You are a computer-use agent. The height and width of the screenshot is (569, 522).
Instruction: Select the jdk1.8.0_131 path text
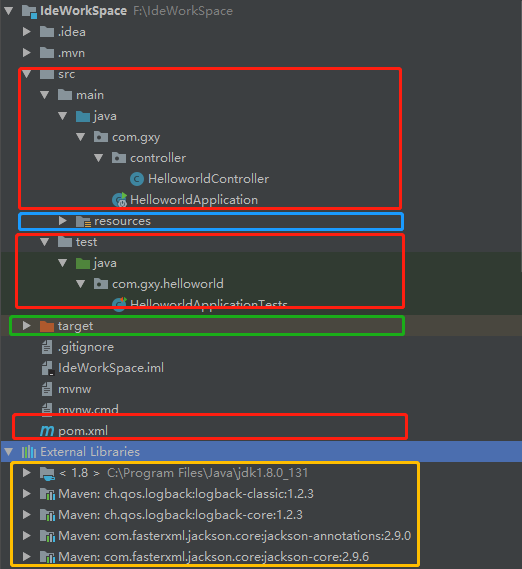pos(207,473)
